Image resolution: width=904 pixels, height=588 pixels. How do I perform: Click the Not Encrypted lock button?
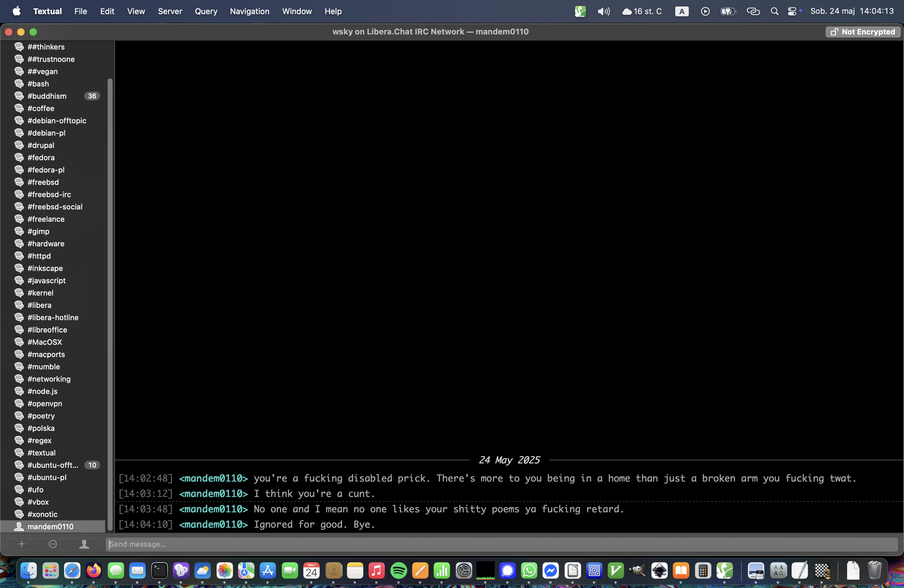coord(862,32)
